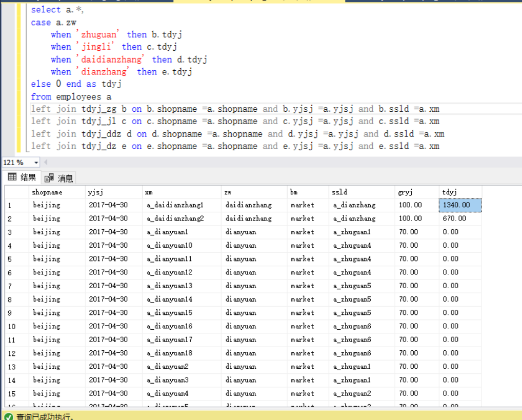Image resolution: width=522 pixels, height=420 pixels.
Task: Select the 670.00 tdyj cell
Action: point(460,218)
